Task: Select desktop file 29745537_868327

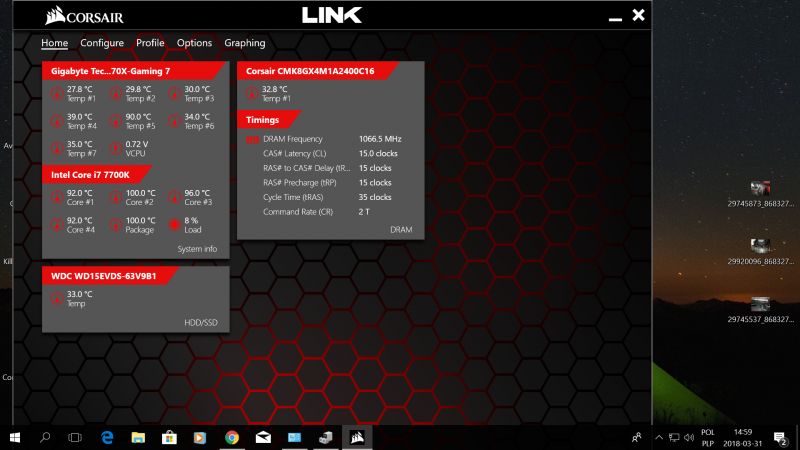Action: [760, 310]
